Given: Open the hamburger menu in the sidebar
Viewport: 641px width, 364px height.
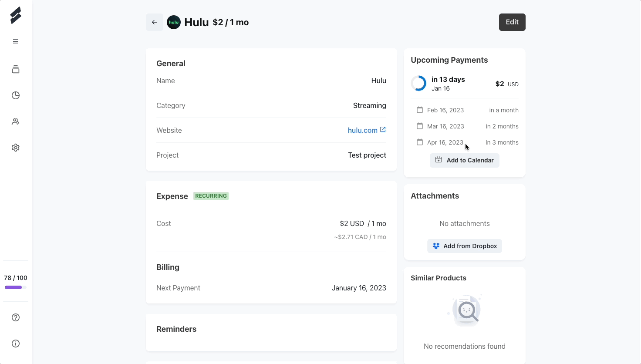Looking at the screenshot, I should tap(16, 41).
